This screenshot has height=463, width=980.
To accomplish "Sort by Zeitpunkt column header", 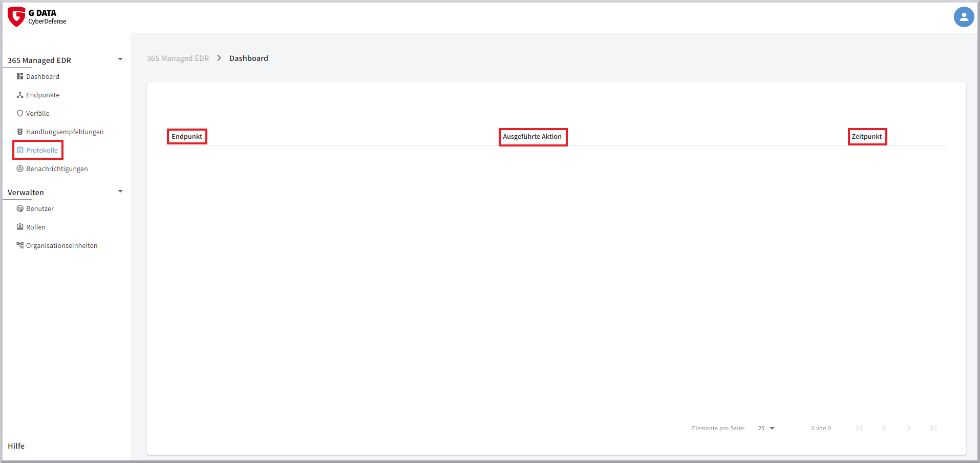I will point(866,136).
